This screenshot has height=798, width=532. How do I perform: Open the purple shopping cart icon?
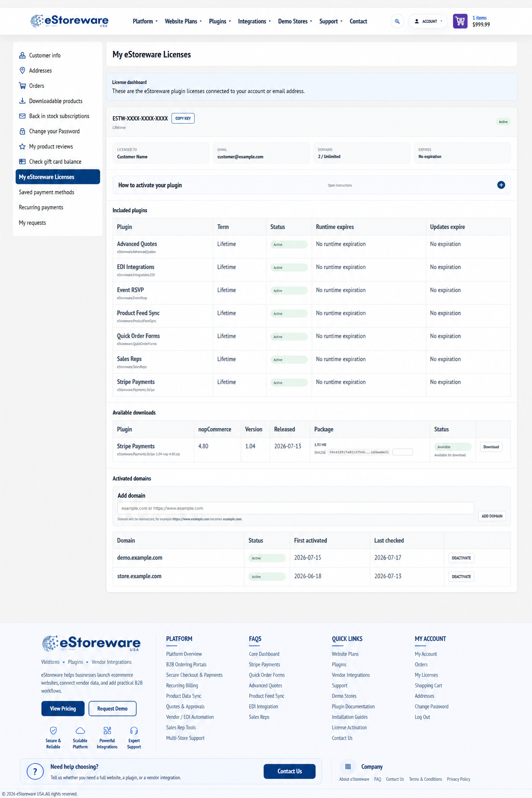tap(460, 21)
